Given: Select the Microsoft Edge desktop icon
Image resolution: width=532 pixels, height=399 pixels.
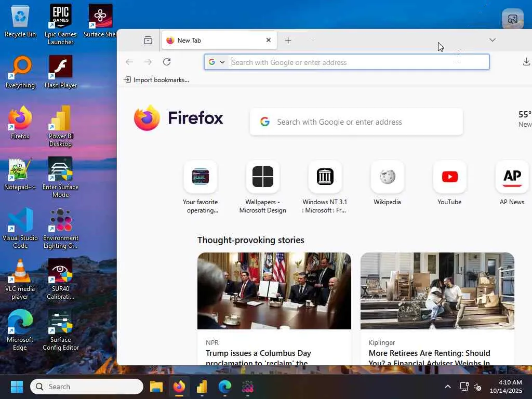Looking at the screenshot, I should tap(20, 330).
